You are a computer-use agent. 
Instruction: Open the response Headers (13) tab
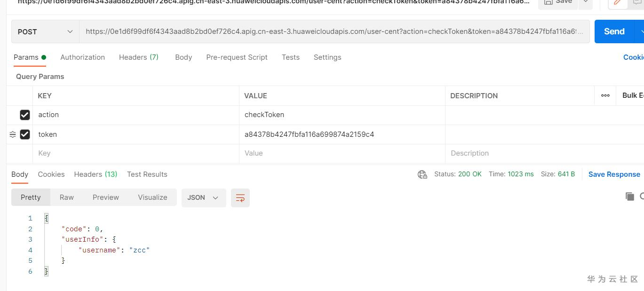coord(95,174)
